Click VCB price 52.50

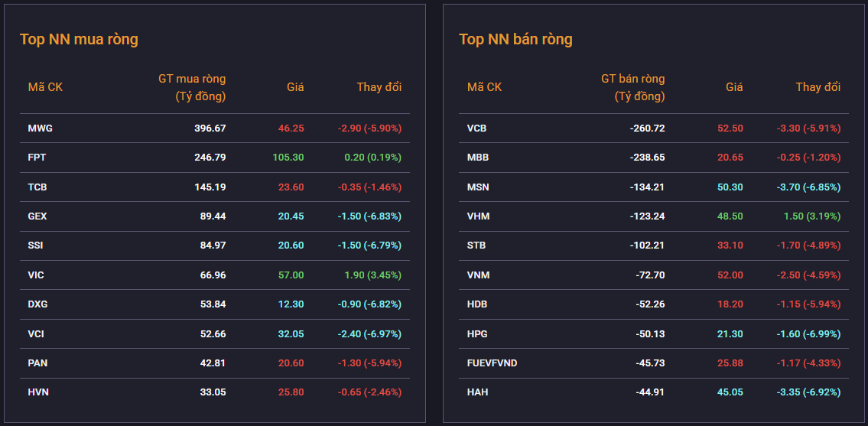[x=730, y=128]
